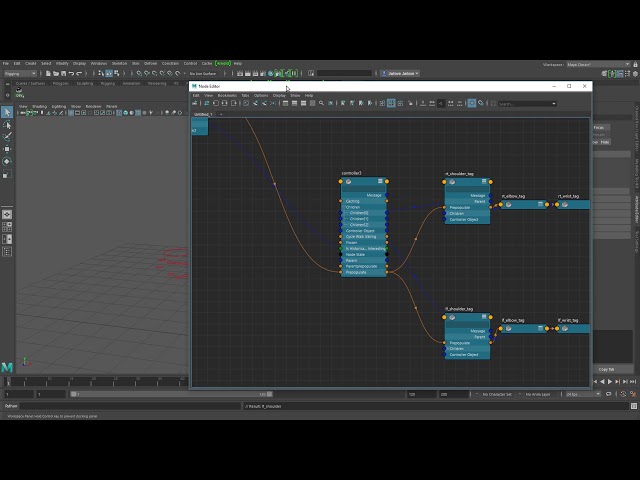Click the lf_elbow_tag node view mode icon
640x480 pixels.
540,328
